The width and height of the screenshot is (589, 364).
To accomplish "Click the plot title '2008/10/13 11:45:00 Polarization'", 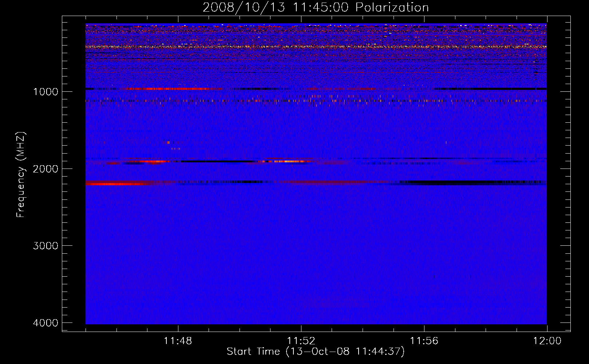I will pyautogui.click(x=316, y=7).
